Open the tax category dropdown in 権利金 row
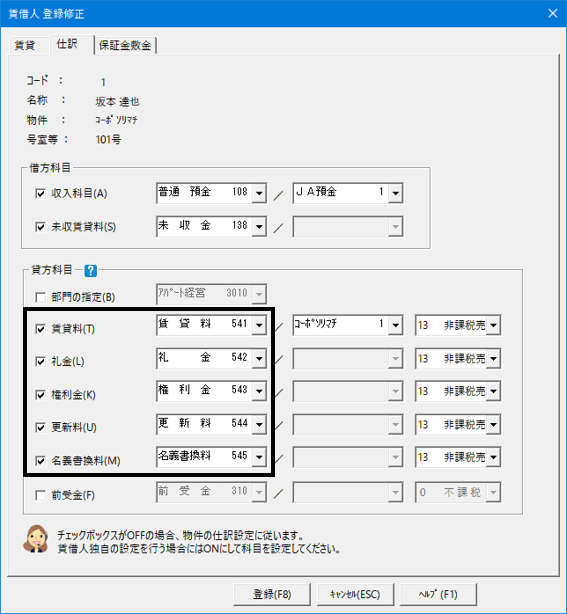This screenshot has height=614, width=567. [x=493, y=391]
